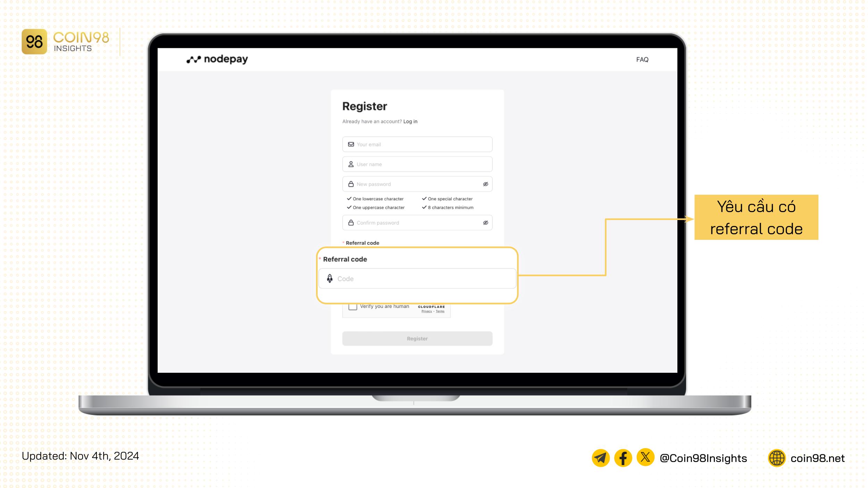Viewport: 868px width, 488px height.
Task: Toggle password visibility eye icon
Action: [x=486, y=184]
